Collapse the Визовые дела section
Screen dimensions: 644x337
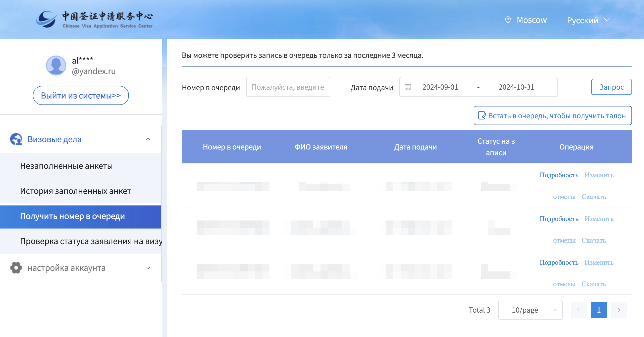148,139
